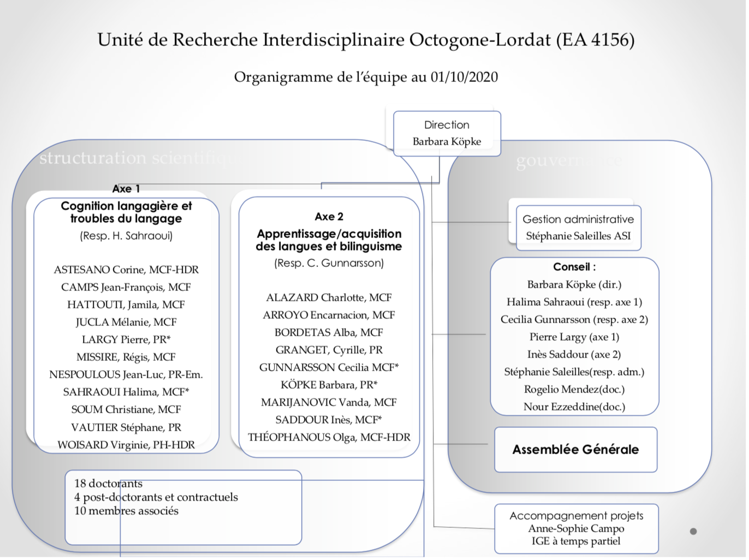This screenshot has height=560, width=749.
Task: Select Rogelio Mendez(doc.) in Conseil list
Action: click(574, 389)
